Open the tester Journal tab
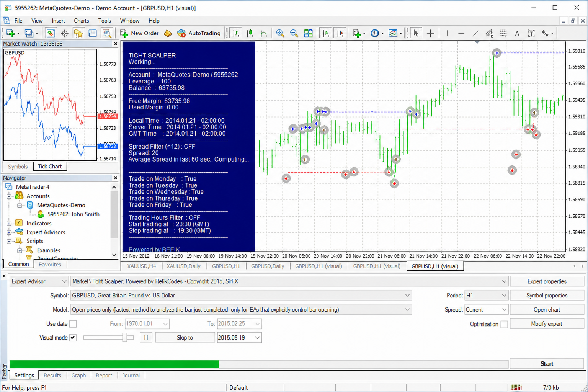 131,376
